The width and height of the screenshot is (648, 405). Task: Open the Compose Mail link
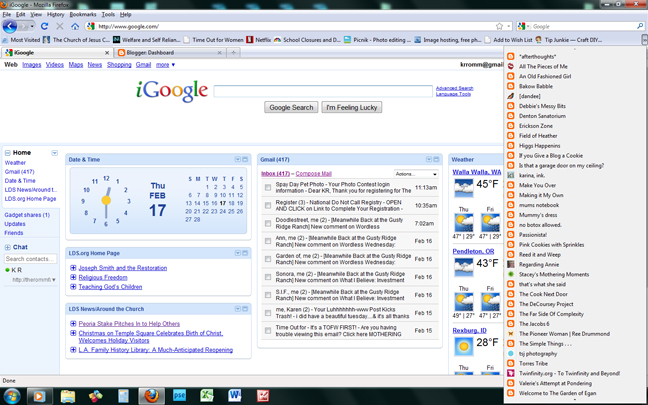[314, 174]
